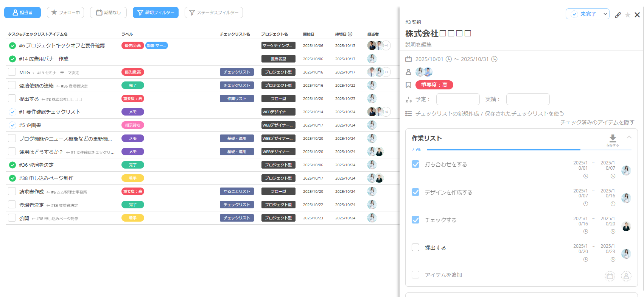Toggle completion of #14 広告用バナー作成

12,59
